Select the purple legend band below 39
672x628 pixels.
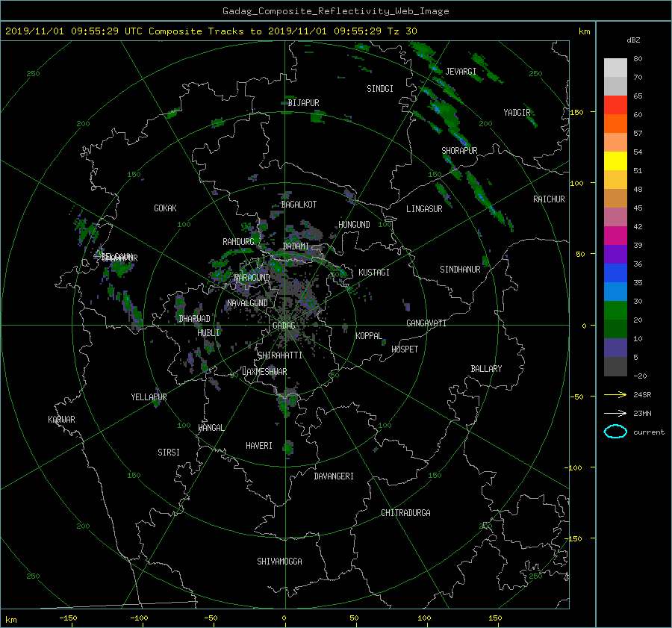615,254
